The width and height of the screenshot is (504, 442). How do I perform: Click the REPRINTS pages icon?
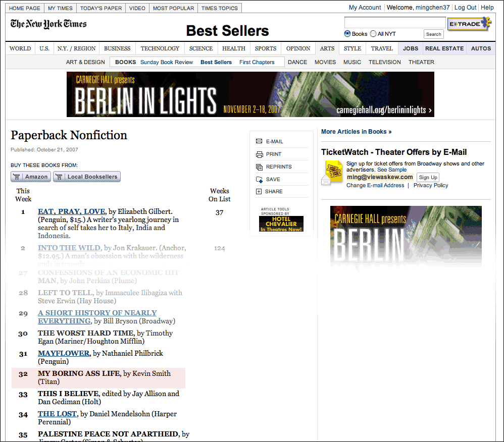(x=259, y=167)
